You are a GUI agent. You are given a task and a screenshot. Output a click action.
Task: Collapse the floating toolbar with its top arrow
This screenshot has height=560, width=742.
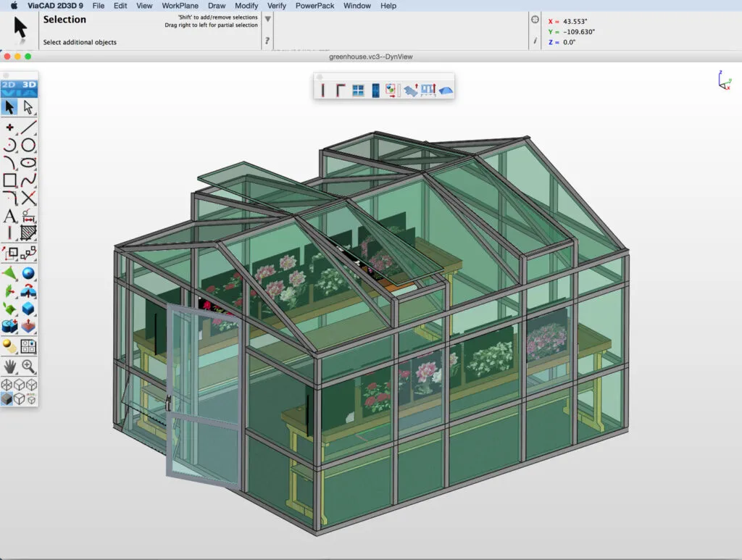click(x=319, y=76)
